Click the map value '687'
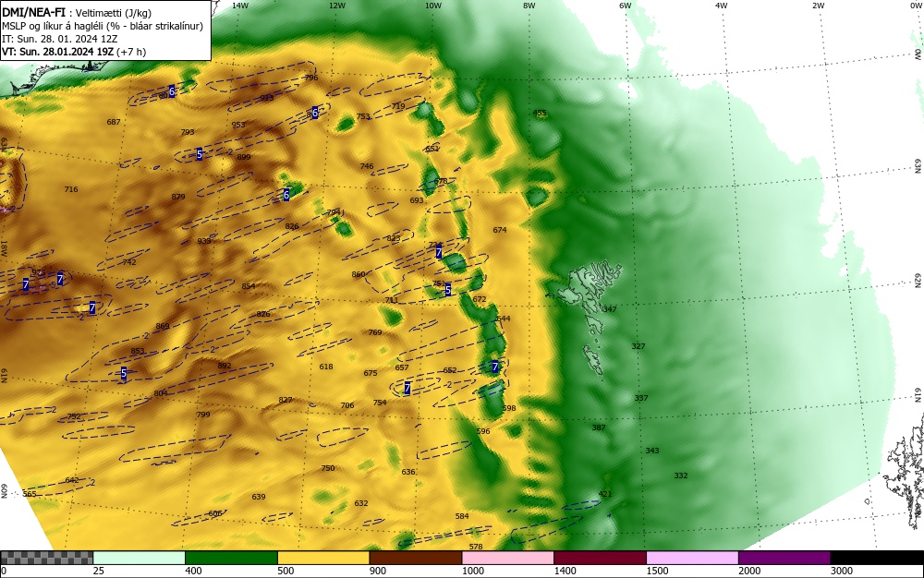 pos(113,122)
